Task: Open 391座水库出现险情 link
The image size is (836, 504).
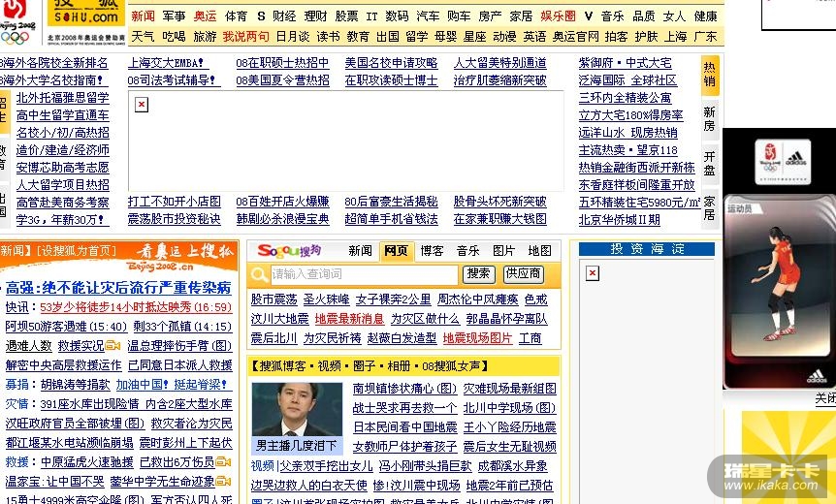Action: 89,404
